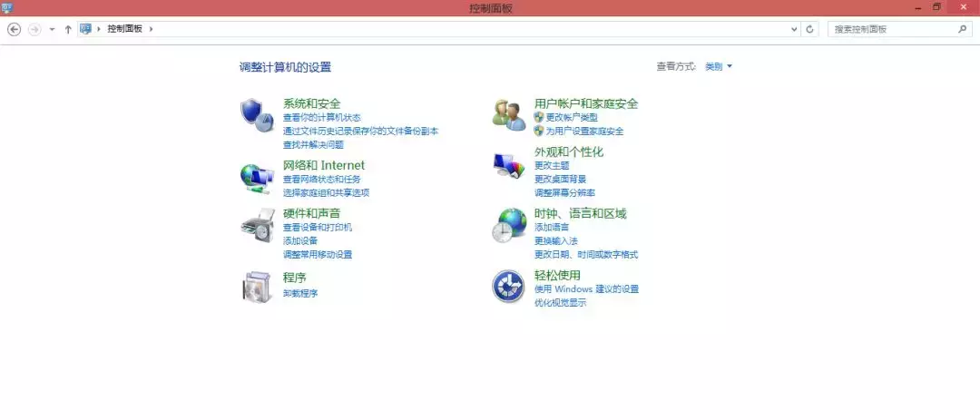The image size is (980, 420).
Task: Open the 程序 heading link
Action: pyautogui.click(x=294, y=278)
